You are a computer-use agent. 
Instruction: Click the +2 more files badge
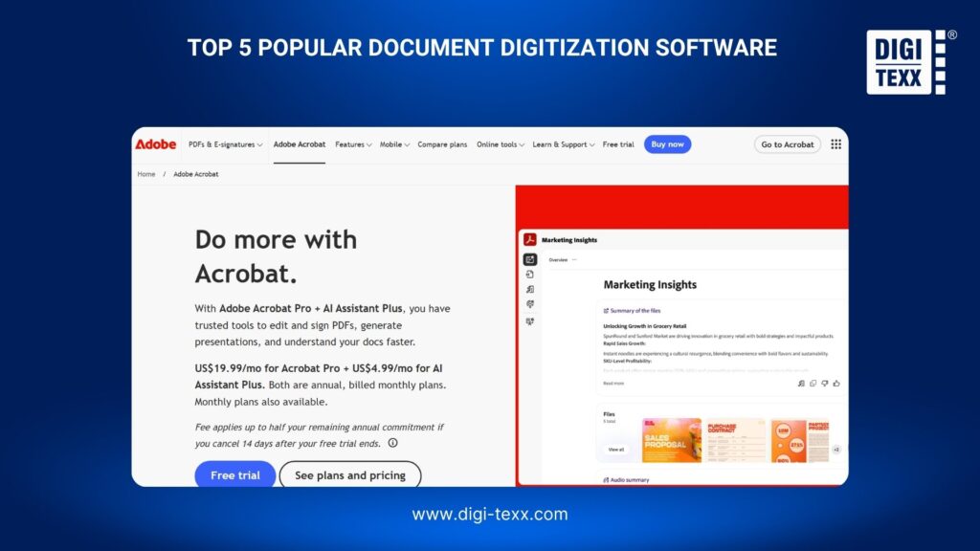836,450
